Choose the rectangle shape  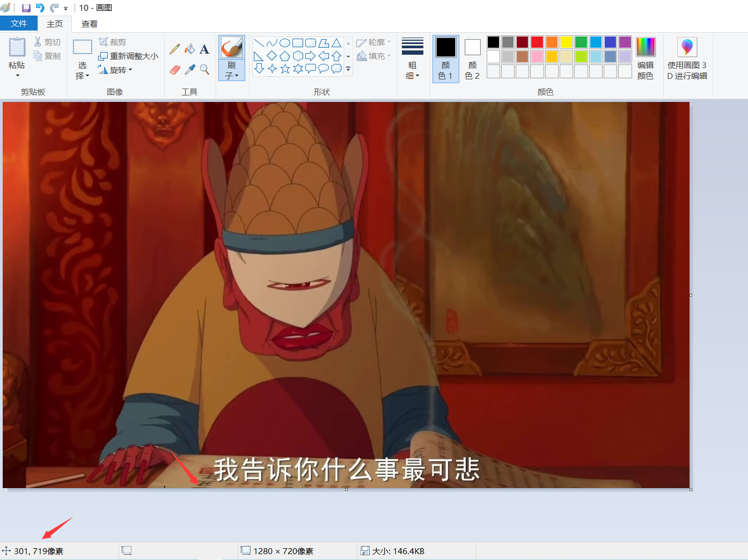[x=298, y=43]
